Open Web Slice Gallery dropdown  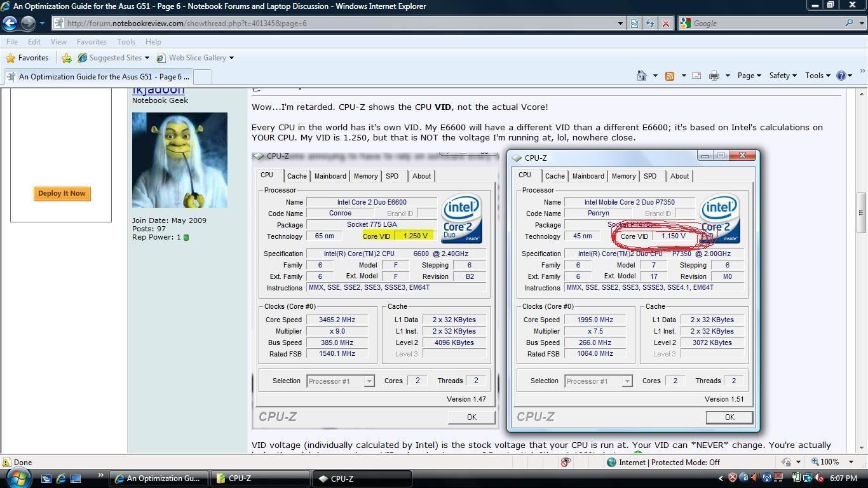pos(195,58)
